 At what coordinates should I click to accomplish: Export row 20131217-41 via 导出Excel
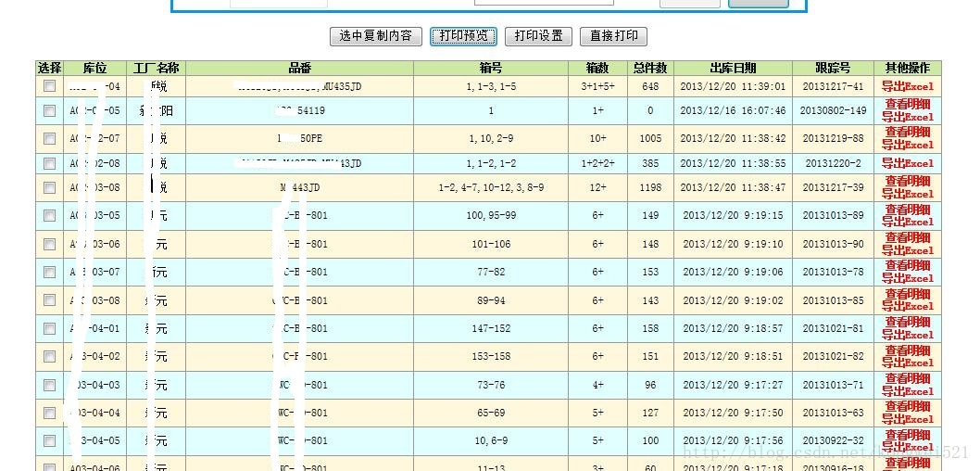coord(908,86)
